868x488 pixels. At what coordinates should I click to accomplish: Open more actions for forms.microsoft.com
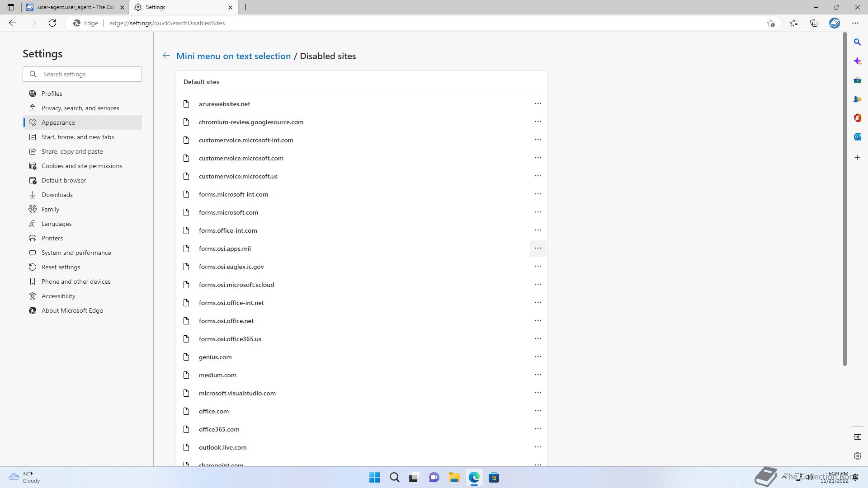[538, 212]
